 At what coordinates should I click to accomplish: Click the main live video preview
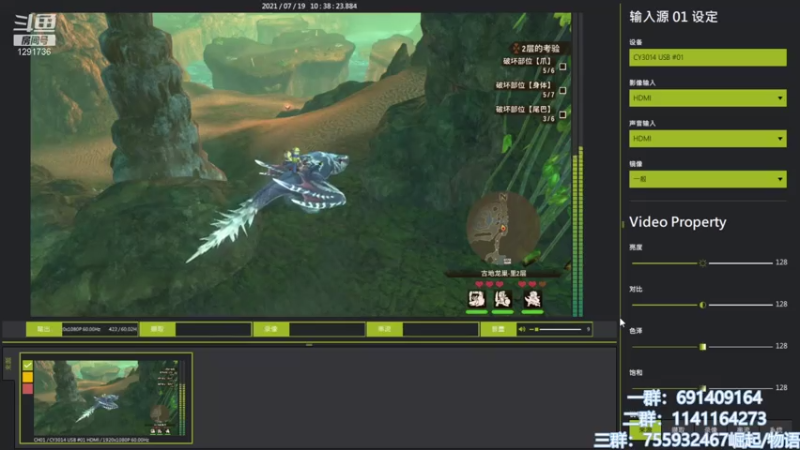pos(301,164)
